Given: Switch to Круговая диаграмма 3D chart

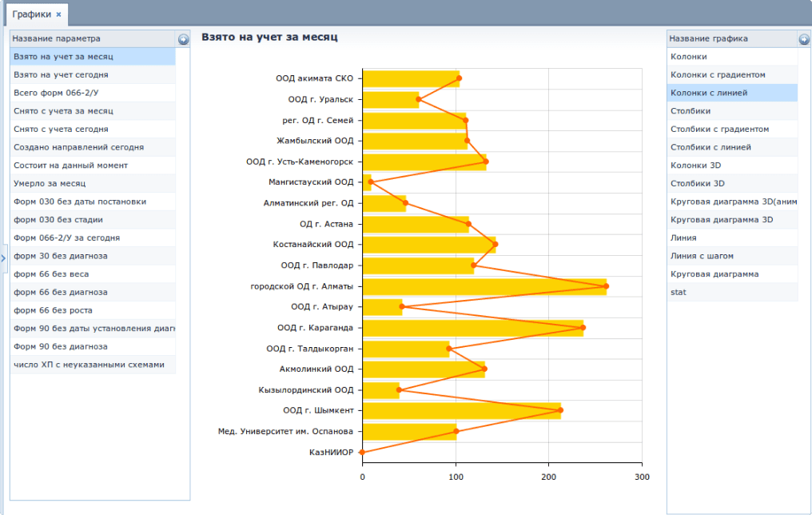Looking at the screenshot, I should tap(732, 220).
